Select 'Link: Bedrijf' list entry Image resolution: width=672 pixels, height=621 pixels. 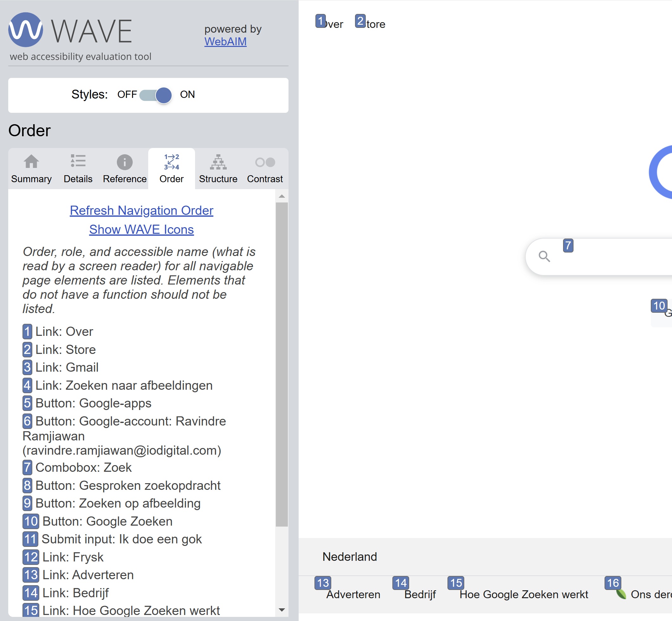pyautogui.click(x=66, y=593)
